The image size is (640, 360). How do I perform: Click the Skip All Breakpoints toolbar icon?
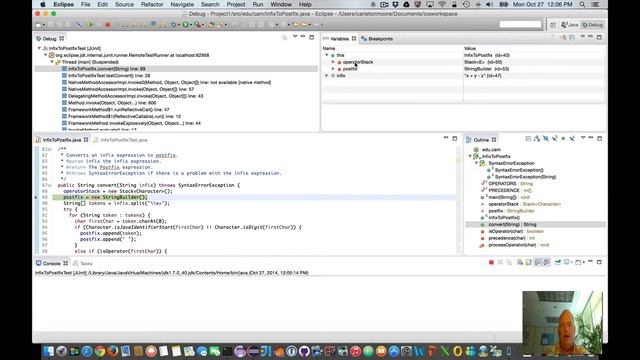tap(78, 25)
